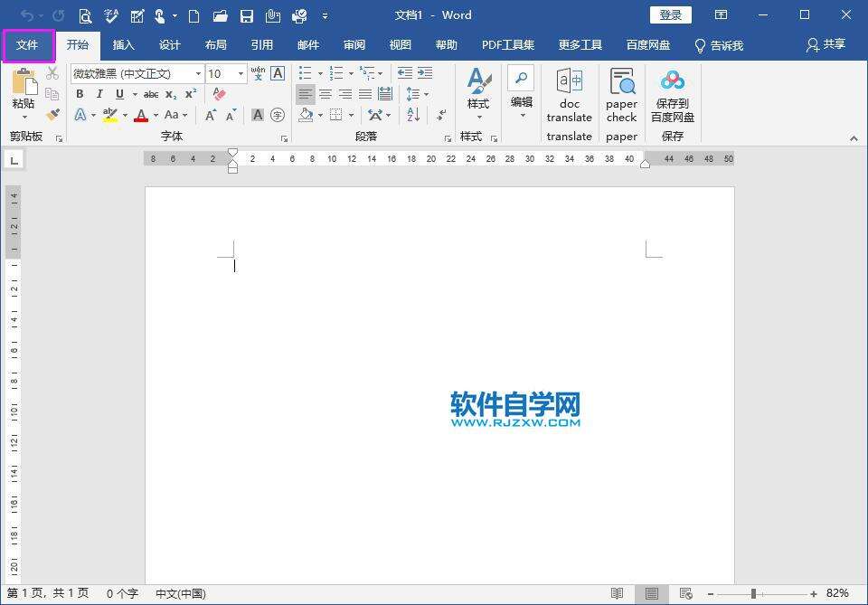The width and height of the screenshot is (868, 605).
Task: Clear all text formatting
Action: 217,94
